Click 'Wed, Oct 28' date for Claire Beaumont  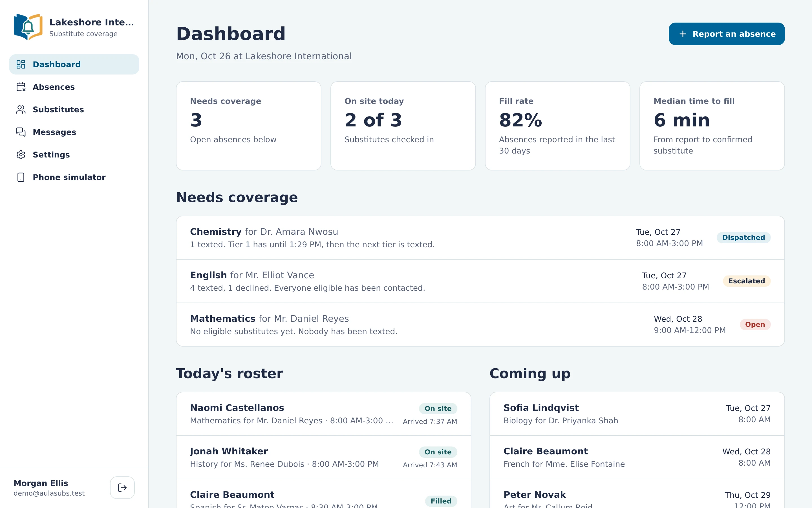[746, 452]
